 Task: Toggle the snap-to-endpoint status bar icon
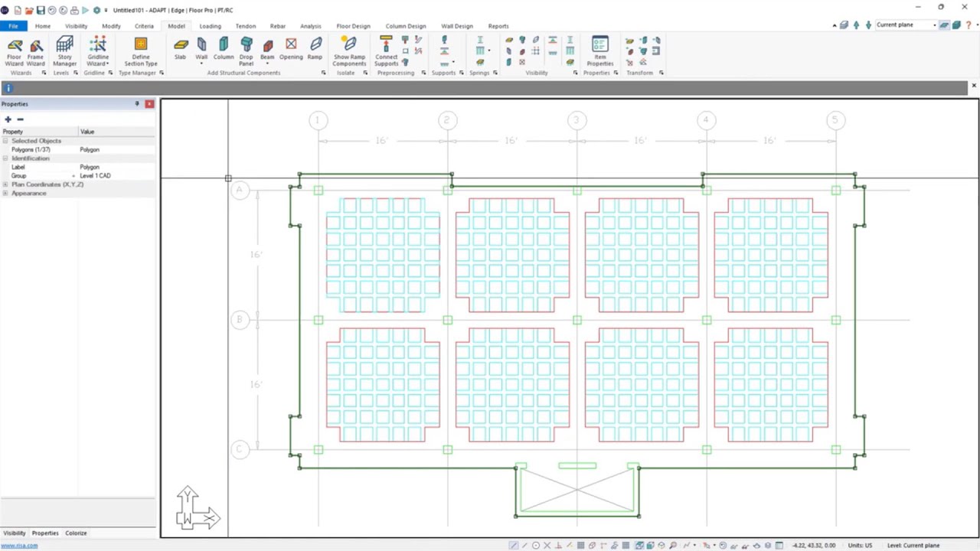pos(514,545)
